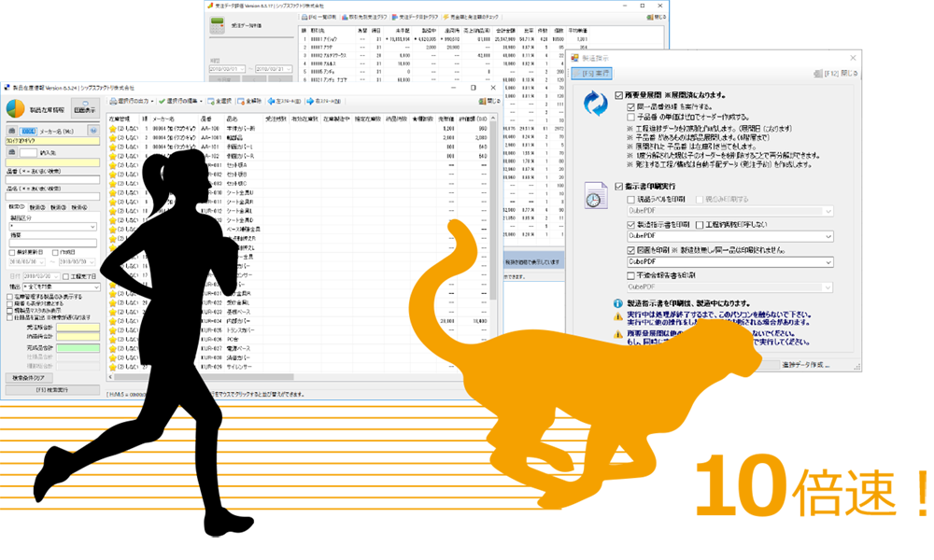Click 品番 search input field
934x560 pixels.
tap(52, 180)
